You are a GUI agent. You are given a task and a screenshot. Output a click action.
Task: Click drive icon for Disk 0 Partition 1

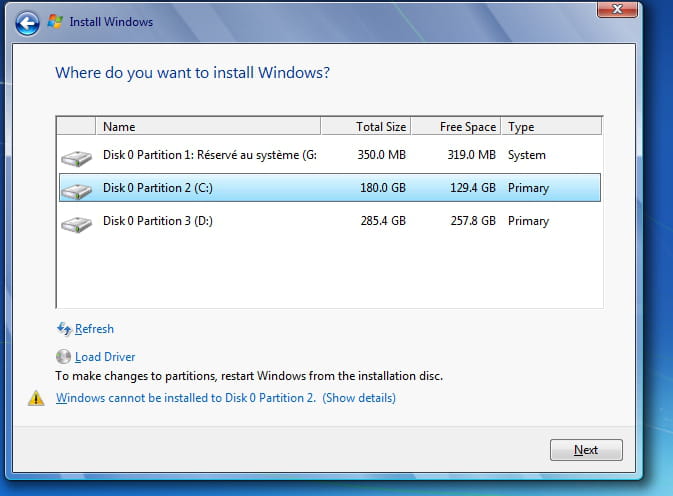76,158
